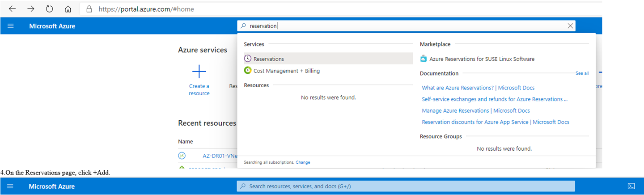Screen dimensions: 644x195
Task: Open the browser home page icon
Action: (68, 9)
